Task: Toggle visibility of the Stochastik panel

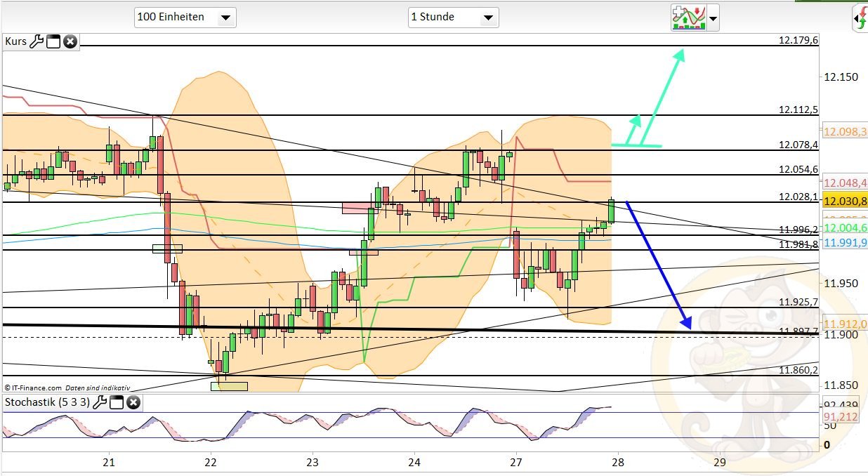Action: tap(117, 402)
